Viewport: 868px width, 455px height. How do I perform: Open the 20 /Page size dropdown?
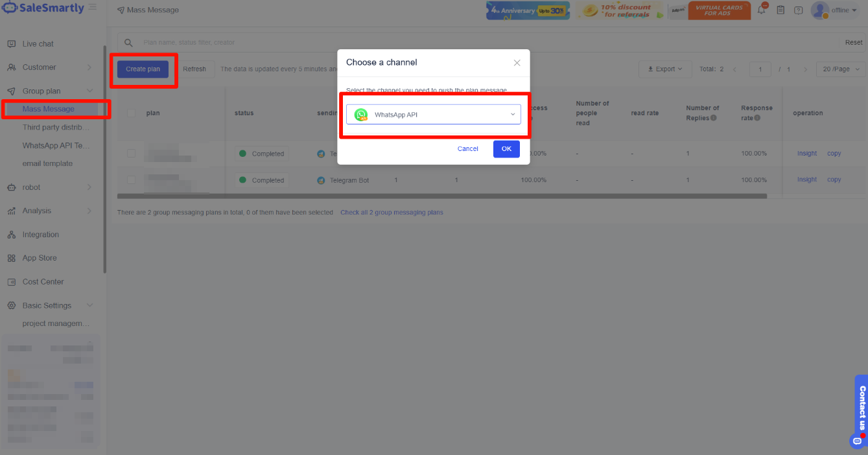[x=841, y=69]
